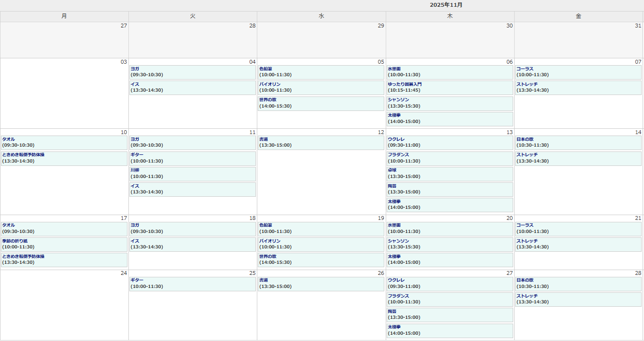This screenshot has width=644, height=341.
Task: Click the 木 weekday column header
Action: (x=449, y=16)
